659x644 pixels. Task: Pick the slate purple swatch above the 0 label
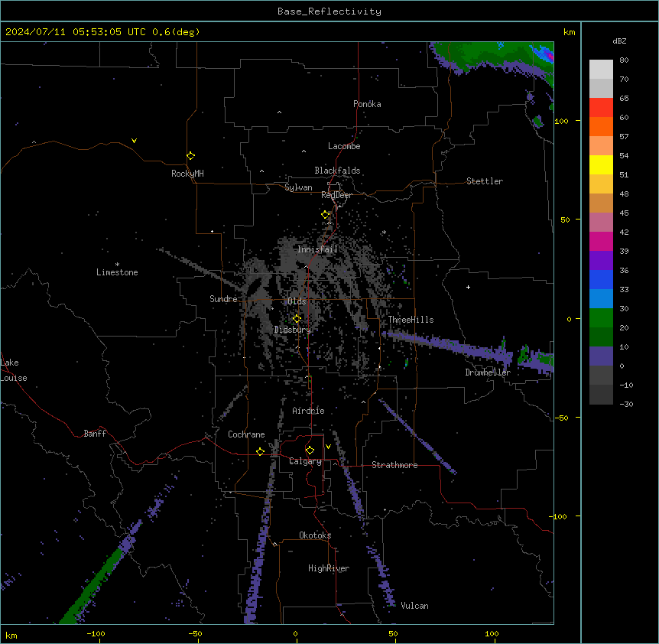tap(601, 356)
